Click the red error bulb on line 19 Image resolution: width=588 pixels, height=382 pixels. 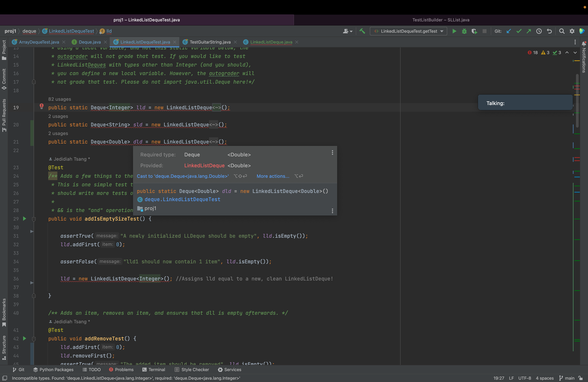click(x=41, y=107)
